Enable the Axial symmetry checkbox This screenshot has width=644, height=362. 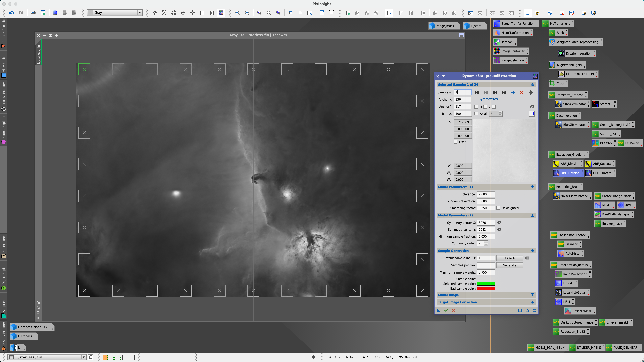(x=477, y=114)
